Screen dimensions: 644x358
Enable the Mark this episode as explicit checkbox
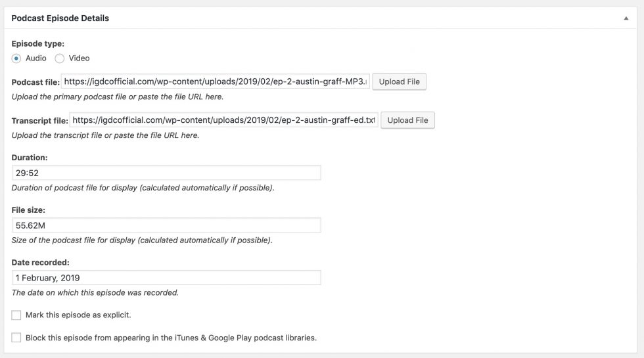(x=16, y=315)
